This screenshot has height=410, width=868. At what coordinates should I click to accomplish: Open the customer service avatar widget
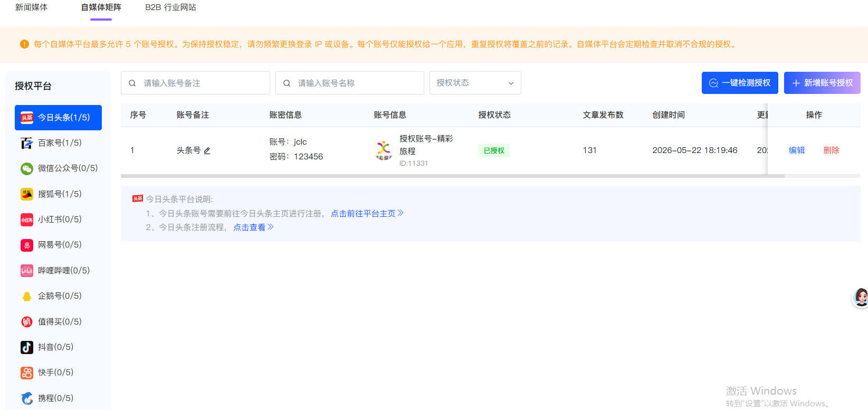coord(861,298)
